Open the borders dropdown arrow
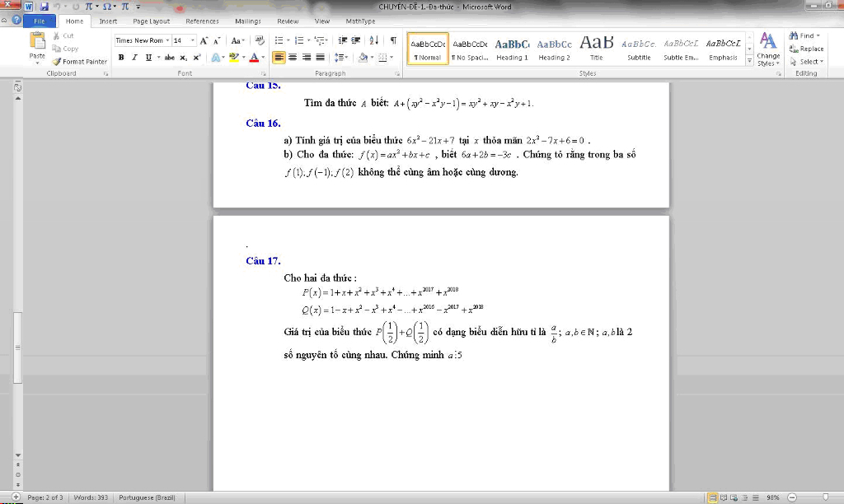Viewport: 844px width, 504px height. pyautogui.click(x=392, y=57)
